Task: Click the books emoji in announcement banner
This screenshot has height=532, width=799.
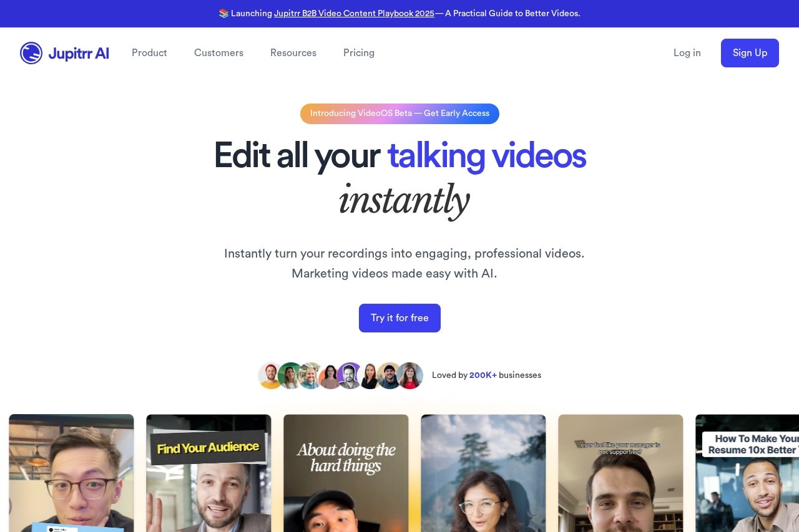Action: [x=223, y=13]
